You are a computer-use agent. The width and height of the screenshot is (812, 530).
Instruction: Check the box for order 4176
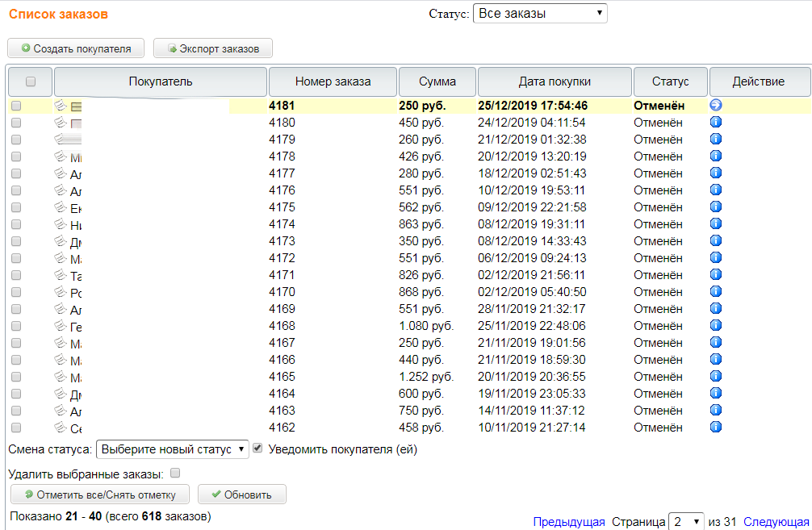[16, 190]
